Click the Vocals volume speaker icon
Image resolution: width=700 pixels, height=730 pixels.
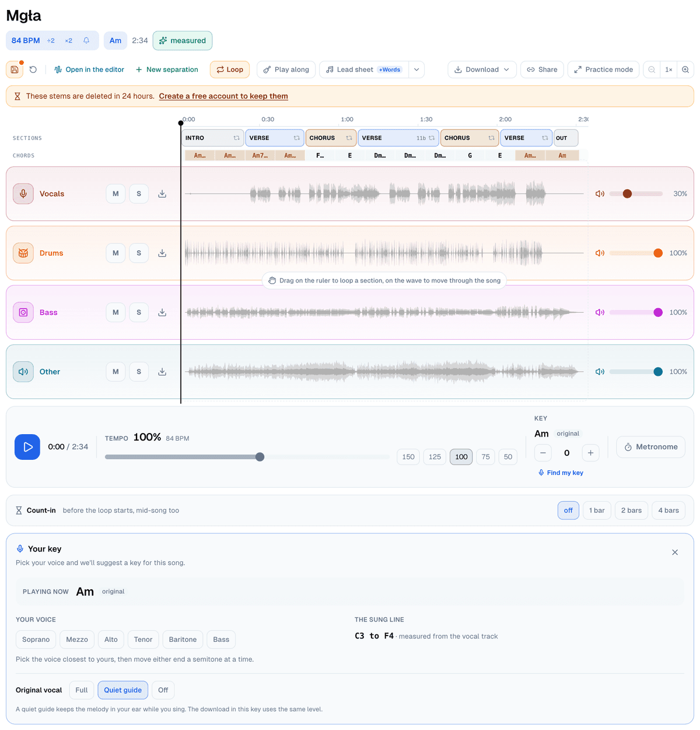coord(600,194)
